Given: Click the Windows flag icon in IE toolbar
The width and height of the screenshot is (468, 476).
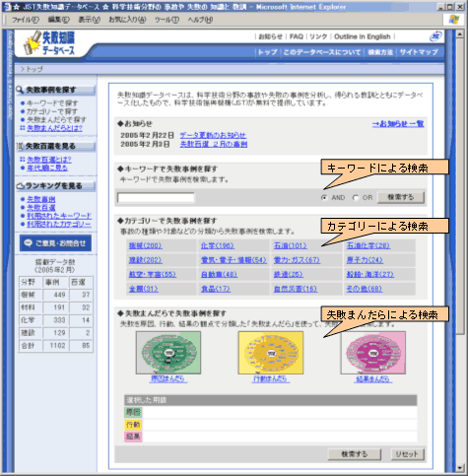Looking at the screenshot, I should pyautogui.click(x=453, y=20).
